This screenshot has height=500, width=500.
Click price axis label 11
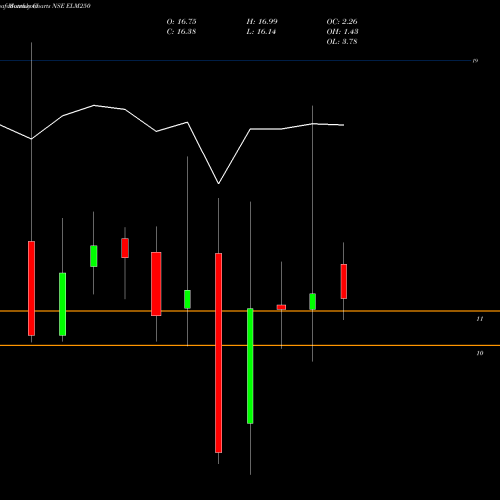480,319
